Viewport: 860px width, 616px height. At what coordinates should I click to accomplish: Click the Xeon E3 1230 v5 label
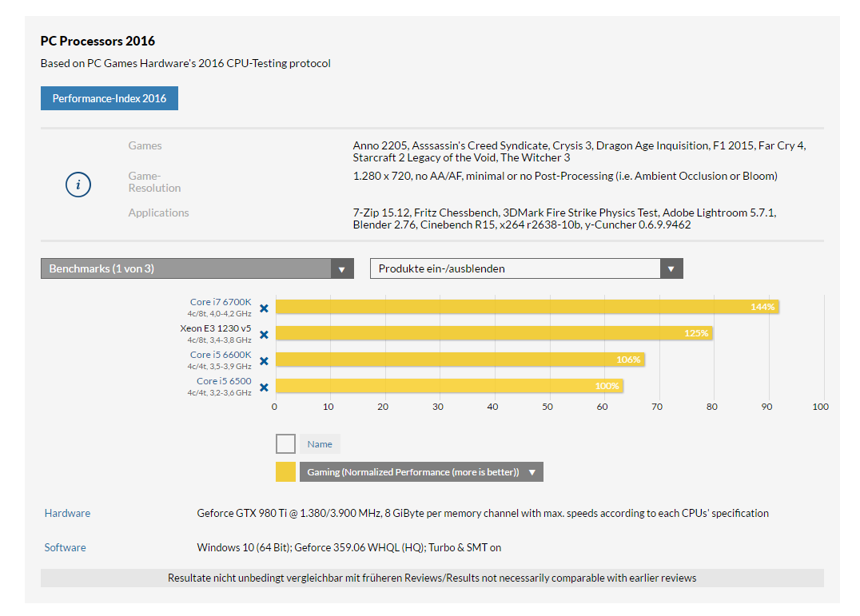[x=216, y=328]
